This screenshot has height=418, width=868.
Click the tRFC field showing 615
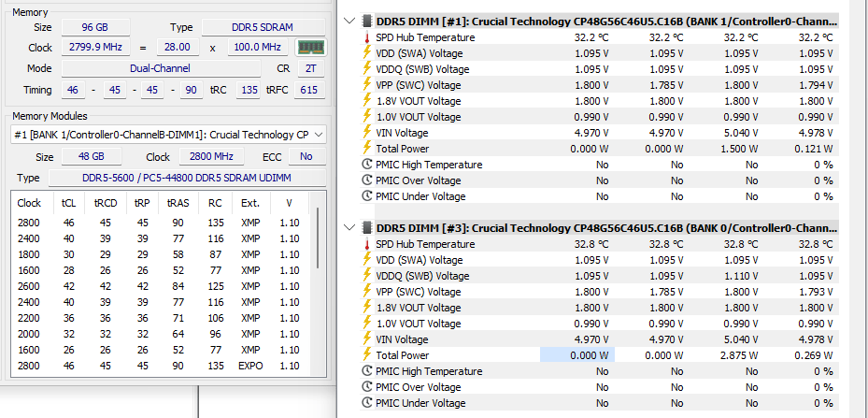click(x=309, y=90)
